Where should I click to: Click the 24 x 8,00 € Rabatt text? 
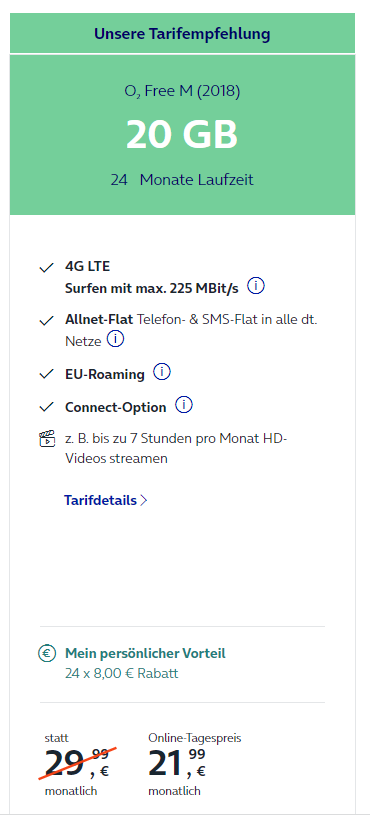point(122,674)
